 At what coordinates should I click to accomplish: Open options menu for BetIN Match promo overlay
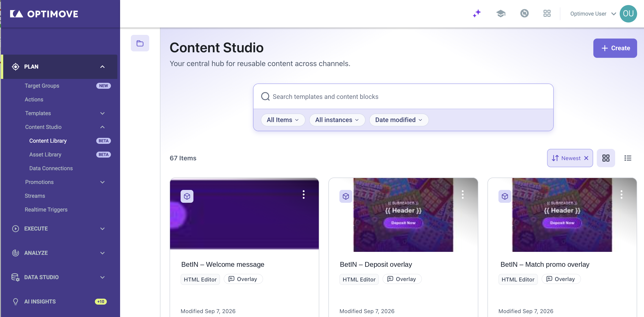point(621,195)
